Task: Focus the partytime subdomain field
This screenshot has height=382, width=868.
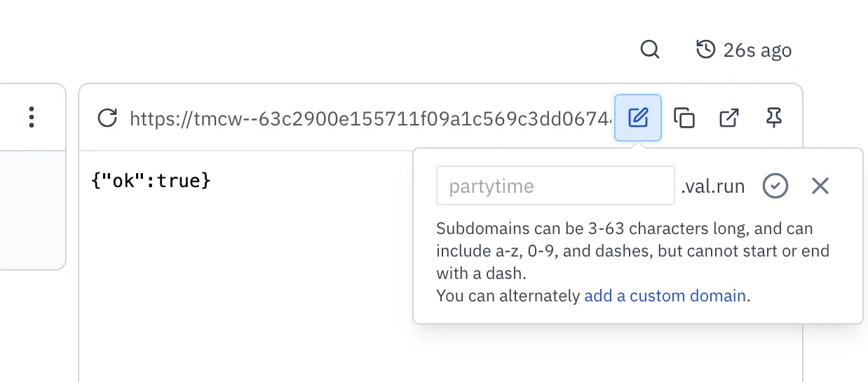Action: [555, 186]
